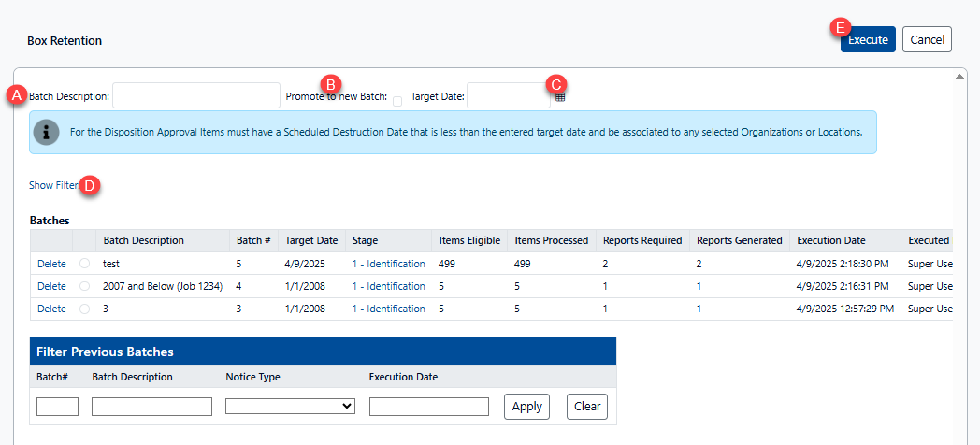980x445 pixels.
Task: Delete the 2007 and Below batch
Action: pyautogui.click(x=51, y=286)
